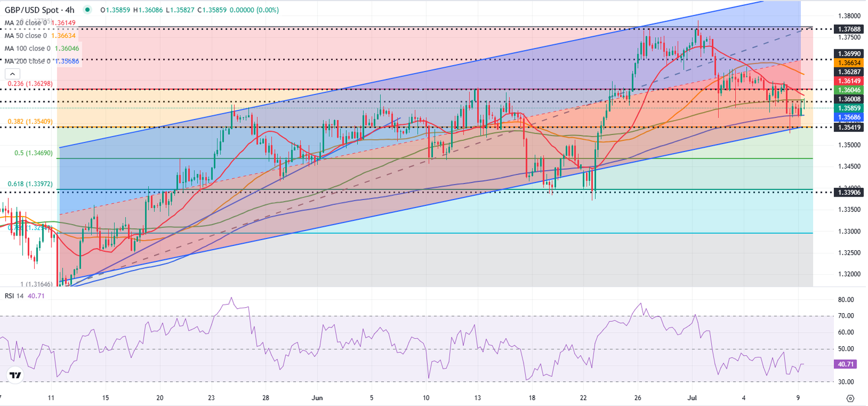
Task: Click the red 1.36149 MA price tag
Action: 850,81
